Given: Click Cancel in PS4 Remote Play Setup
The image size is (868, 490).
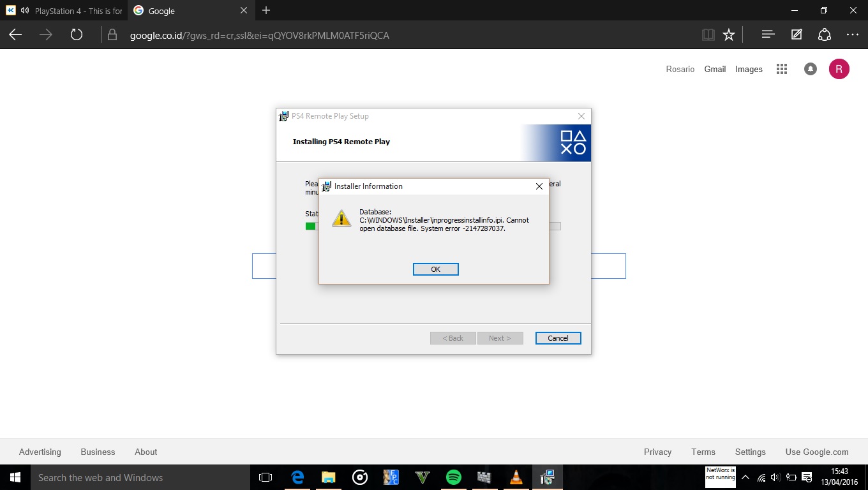Looking at the screenshot, I should pos(558,338).
